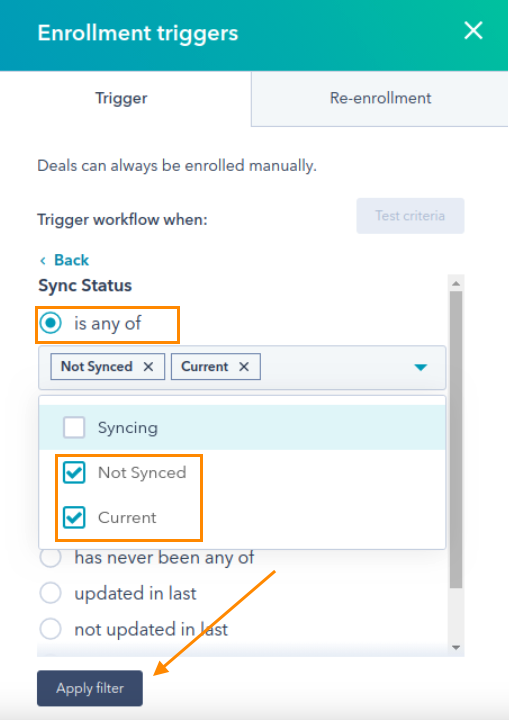
Task: Choose 'updated in last' radio option
Action: (x=51, y=593)
